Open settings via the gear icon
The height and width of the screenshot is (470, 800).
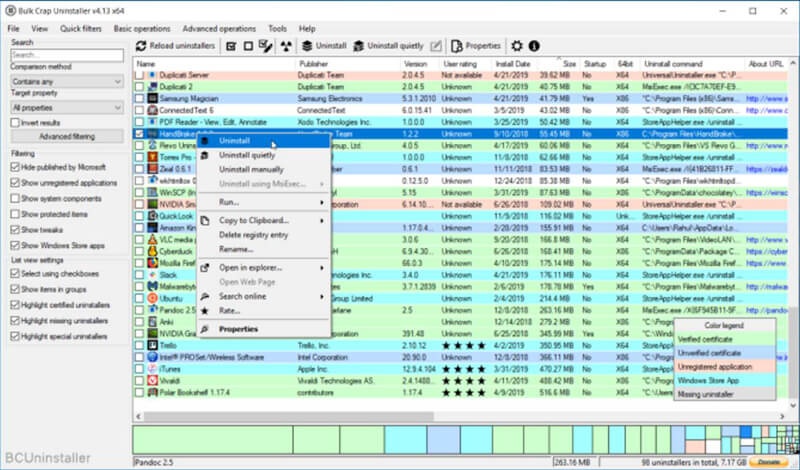tap(517, 46)
